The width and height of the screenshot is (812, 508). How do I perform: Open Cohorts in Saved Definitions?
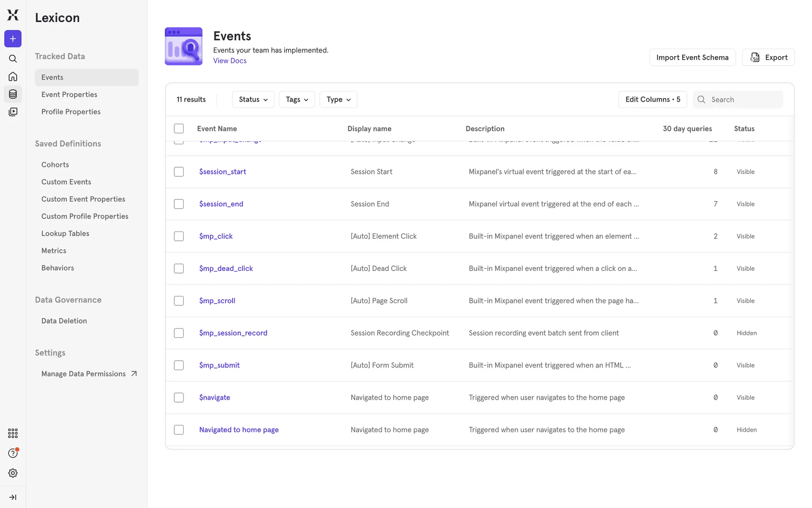55,165
